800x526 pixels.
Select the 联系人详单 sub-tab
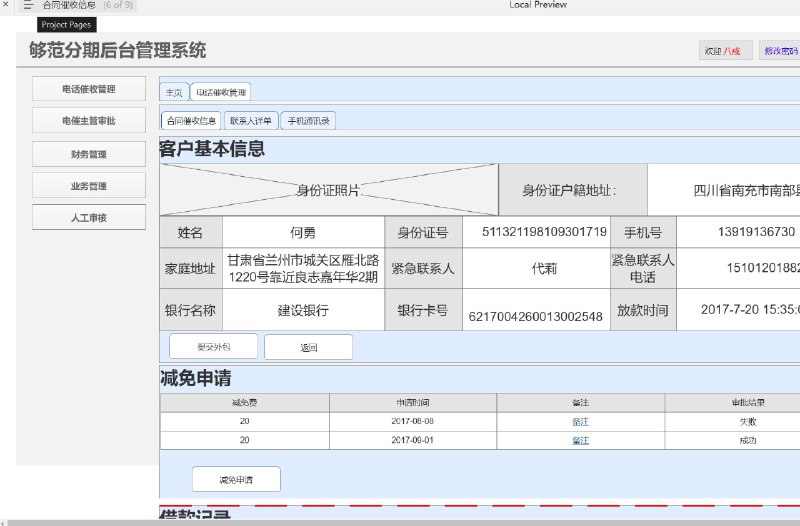coord(251,121)
